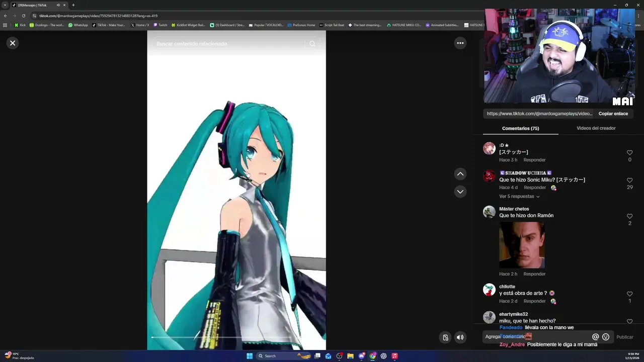The height and width of the screenshot is (362, 644).
Task: Click the browser address bar URL
Action: point(99,16)
